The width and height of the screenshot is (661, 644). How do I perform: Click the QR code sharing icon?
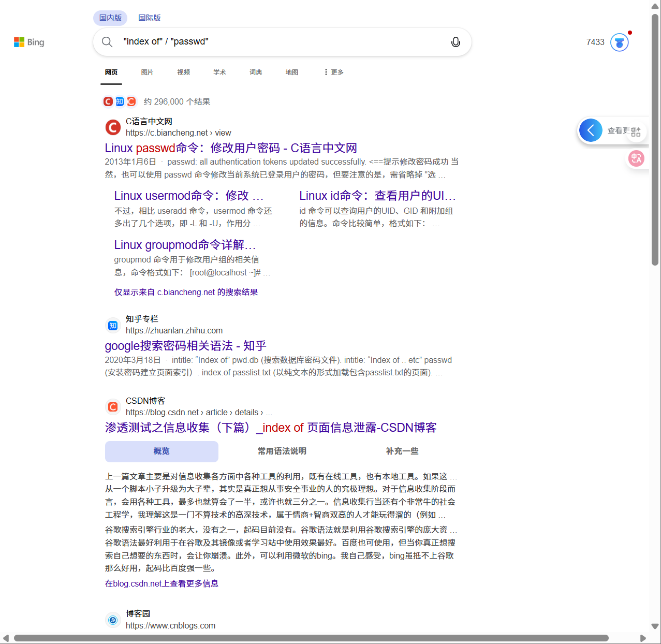pyautogui.click(x=637, y=130)
